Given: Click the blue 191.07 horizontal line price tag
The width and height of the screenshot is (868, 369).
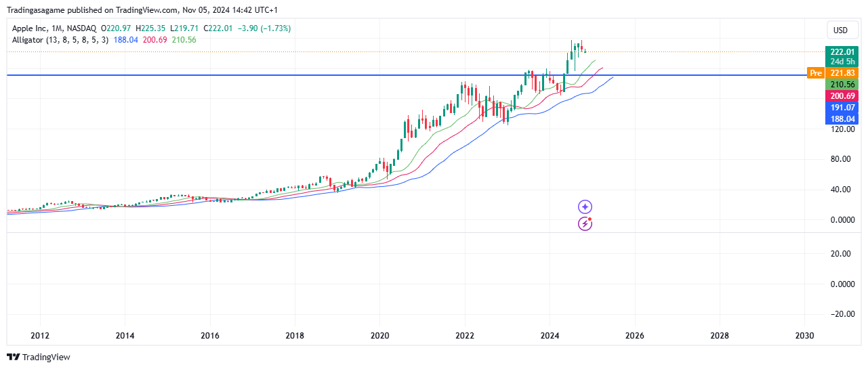Looking at the screenshot, I should [840, 108].
